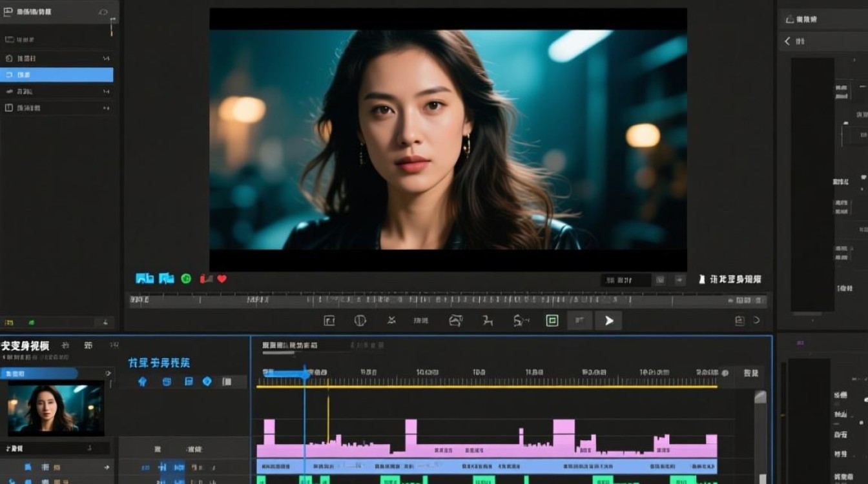
Task: Click the circular shield icon in transport toolbar
Action: click(x=360, y=321)
